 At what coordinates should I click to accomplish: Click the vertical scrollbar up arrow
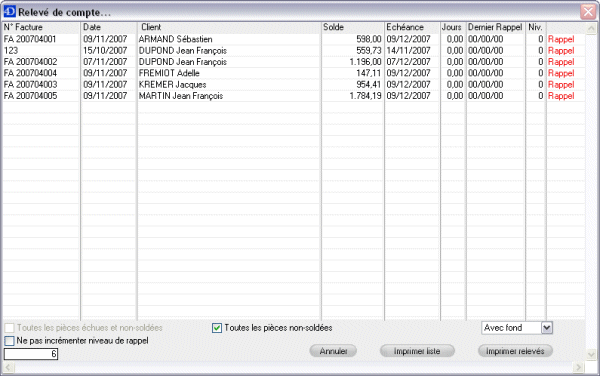tap(591, 28)
